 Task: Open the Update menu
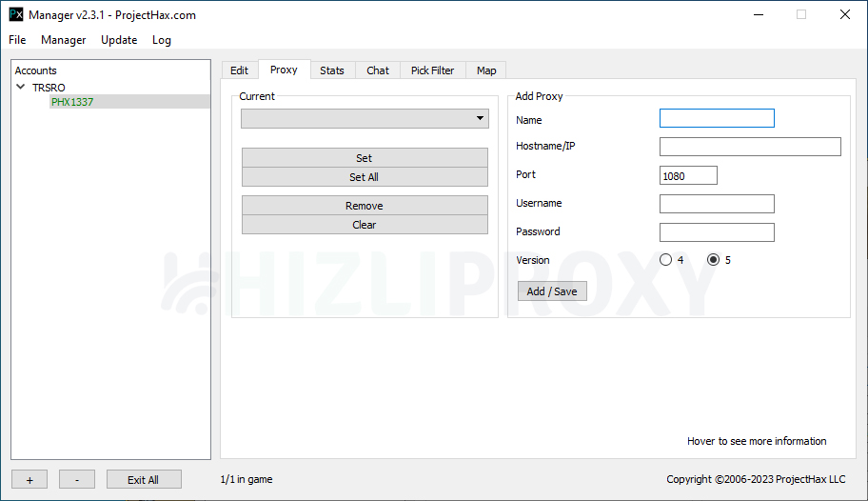[x=119, y=40]
